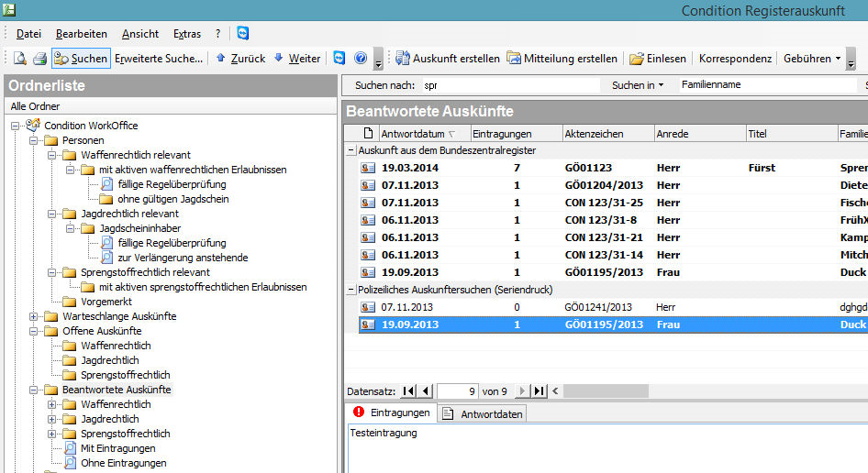
Task: Switch to the Antwortdaten tab
Action: 483,413
